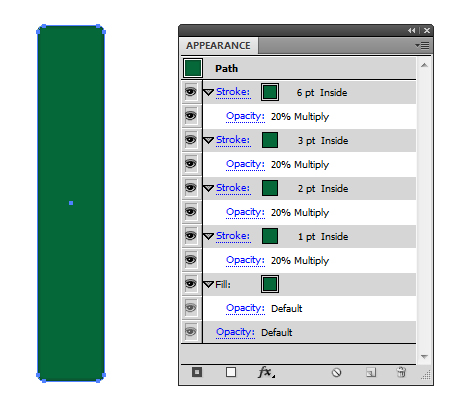This screenshot has width=451, height=417.
Task: Collapse the 1 pt Inside stroke triangle
Action: (x=209, y=236)
